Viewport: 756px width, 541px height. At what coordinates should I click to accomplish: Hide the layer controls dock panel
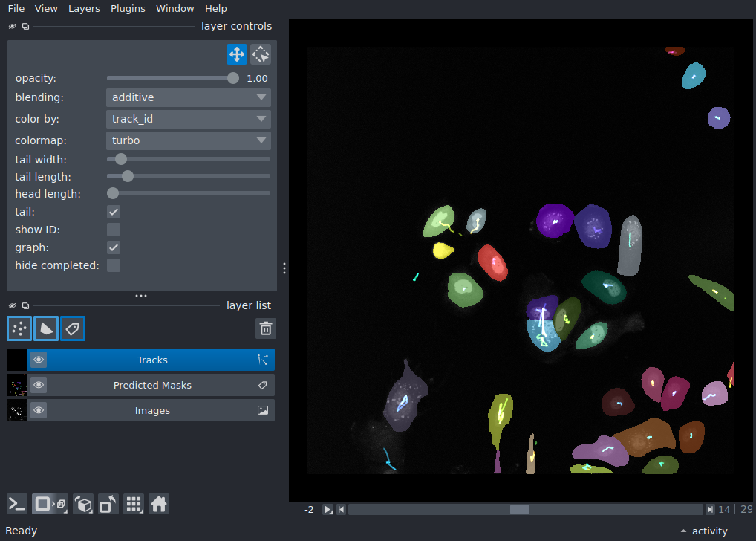pyautogui.click(x=13, y=26)
